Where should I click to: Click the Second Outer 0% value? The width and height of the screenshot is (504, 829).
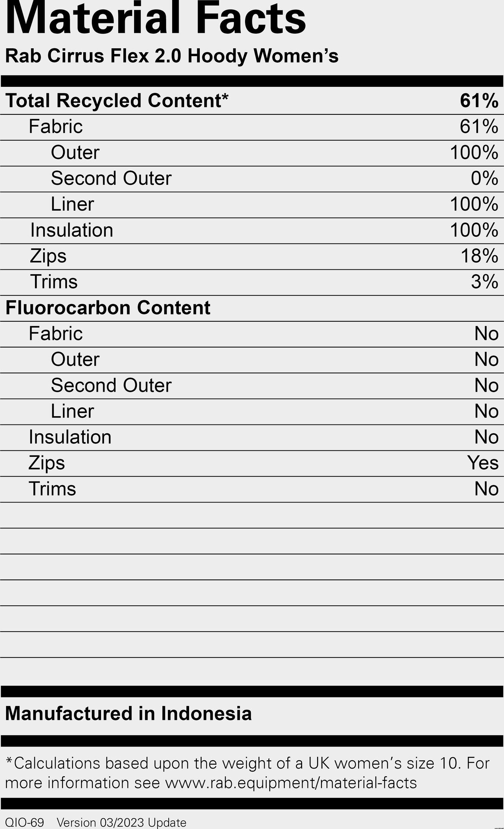(485, 178)
